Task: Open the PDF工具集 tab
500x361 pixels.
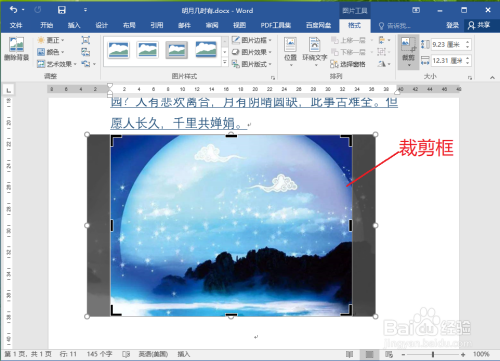Action: click(x=276, y=25)
